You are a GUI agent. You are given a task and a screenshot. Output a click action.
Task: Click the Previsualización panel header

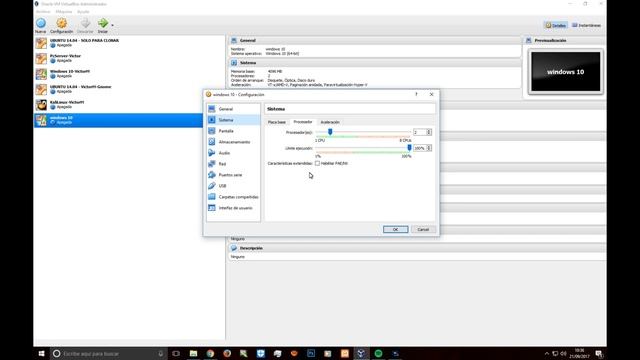564,40
